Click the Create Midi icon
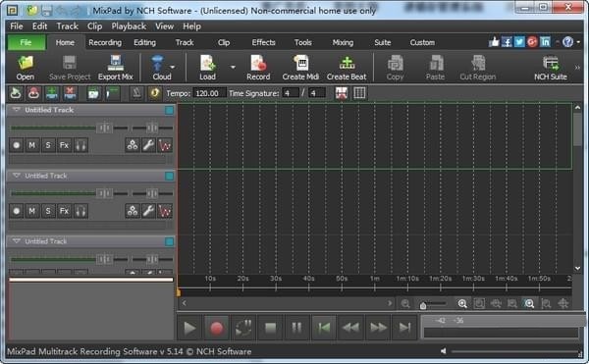This screenshot has width=589, height=364. (300, 68)
